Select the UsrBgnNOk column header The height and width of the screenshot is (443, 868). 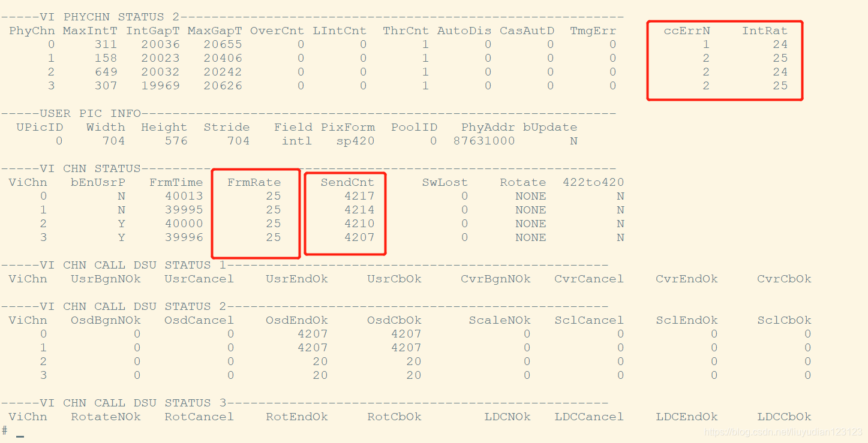click(106, 279)
